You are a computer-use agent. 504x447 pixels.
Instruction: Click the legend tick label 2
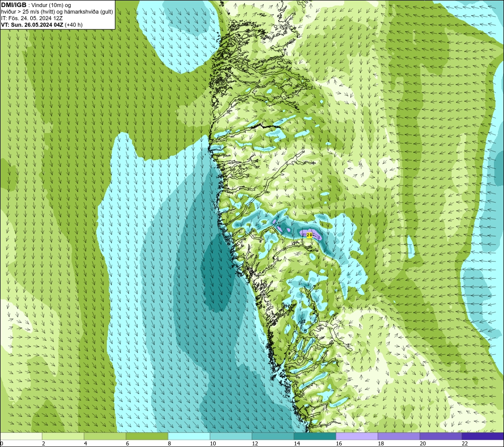pos(43,443)
